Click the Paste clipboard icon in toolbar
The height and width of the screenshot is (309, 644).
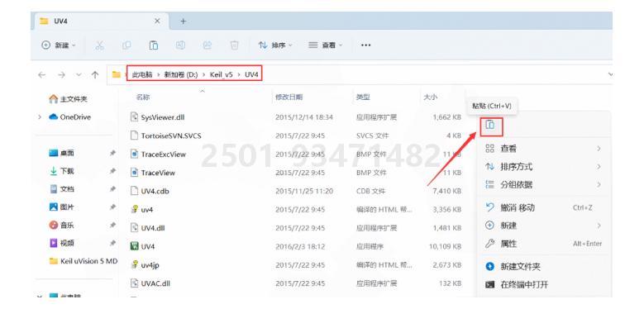(154, 45)
